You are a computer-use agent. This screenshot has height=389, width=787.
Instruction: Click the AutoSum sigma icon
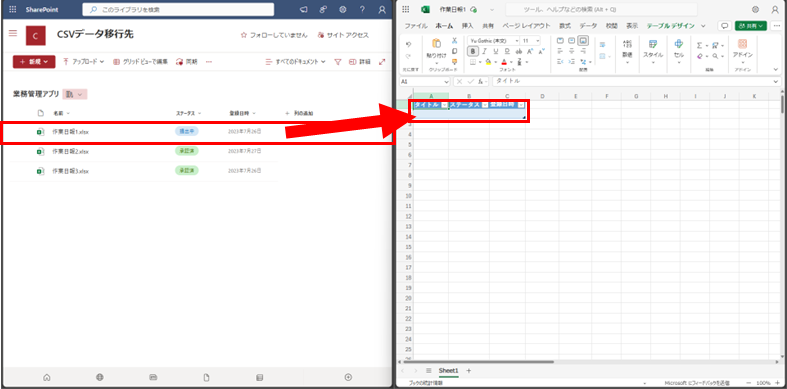coord(699,45)
